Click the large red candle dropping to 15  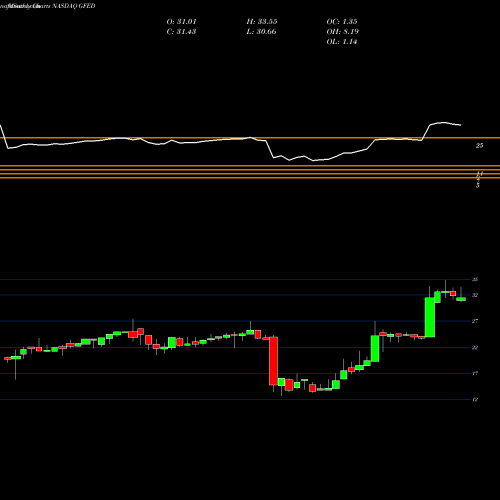(274, 361)
